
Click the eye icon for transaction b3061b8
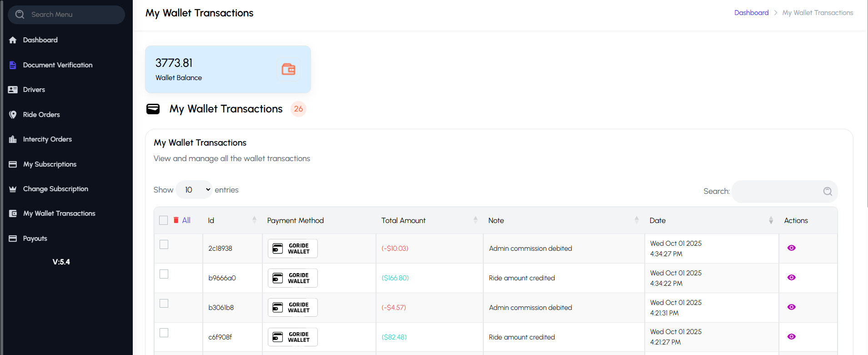tap(791, 307)
